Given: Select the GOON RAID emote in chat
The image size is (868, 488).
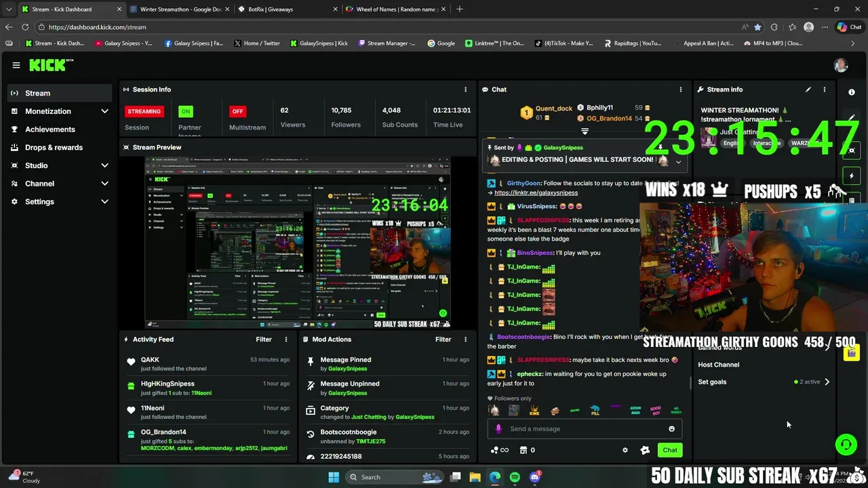Looking at the screenshot, I should tap(635, 410).
